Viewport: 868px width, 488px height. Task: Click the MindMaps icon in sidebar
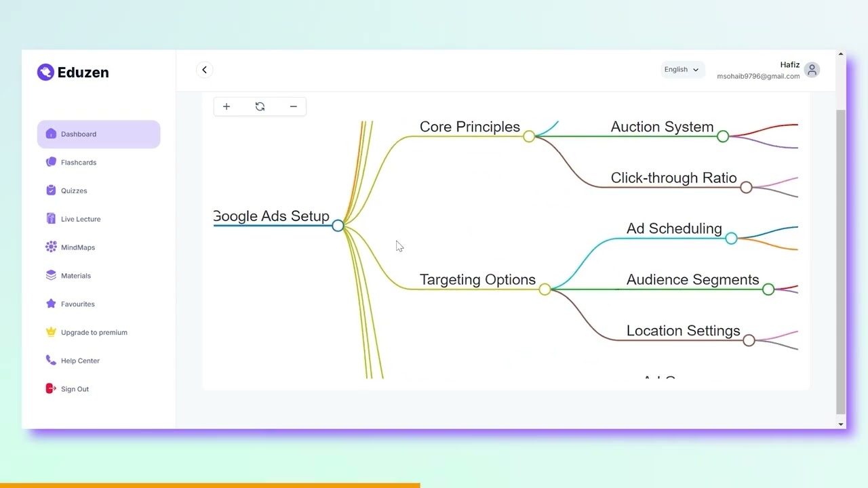click(x=51, y=247)
